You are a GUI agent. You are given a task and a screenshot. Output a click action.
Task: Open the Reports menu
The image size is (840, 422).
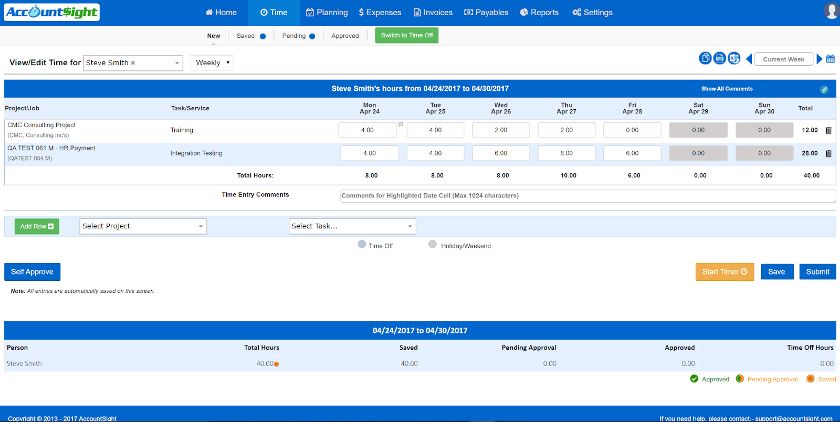[x=539, y=12]
